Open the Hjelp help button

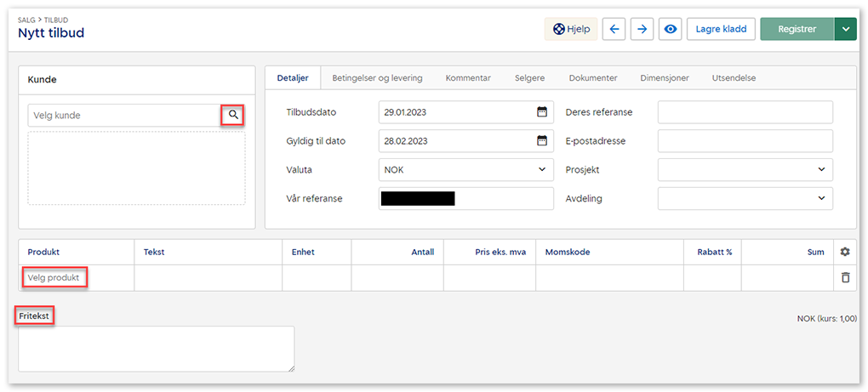[x=571, y=29]
